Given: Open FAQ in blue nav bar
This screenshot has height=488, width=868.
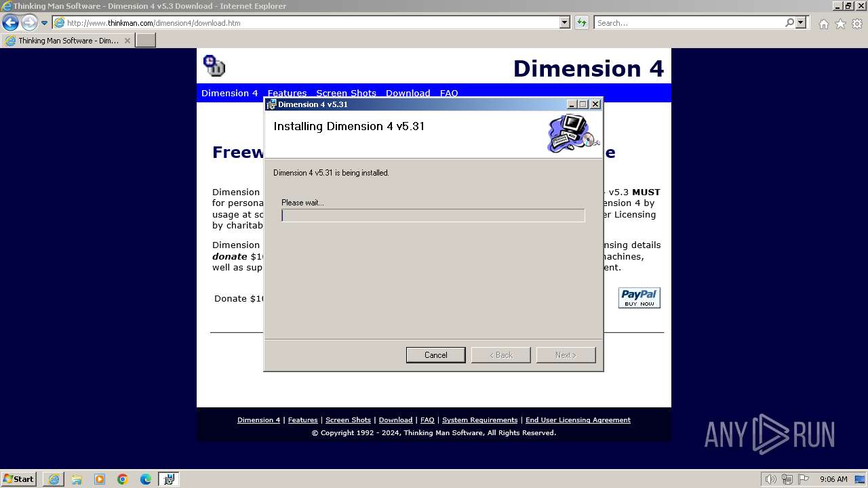Looking at the screenshot, I should click(449, 93).
